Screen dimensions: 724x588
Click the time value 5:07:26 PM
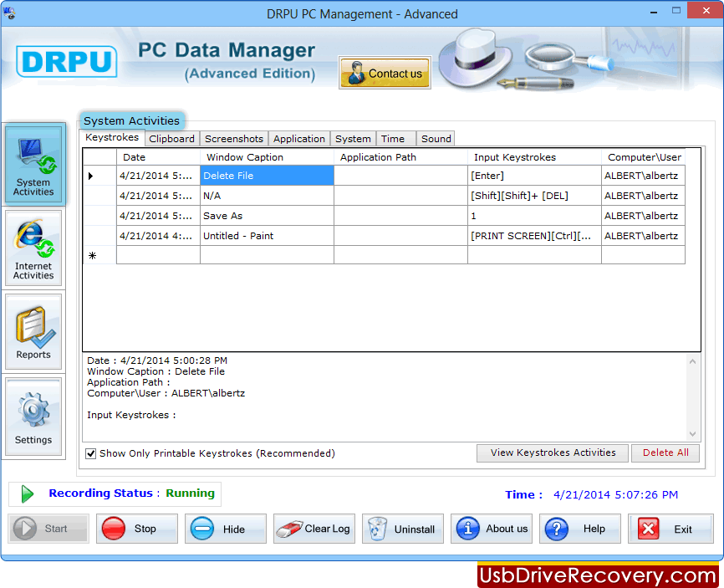[x=646, y=494]
